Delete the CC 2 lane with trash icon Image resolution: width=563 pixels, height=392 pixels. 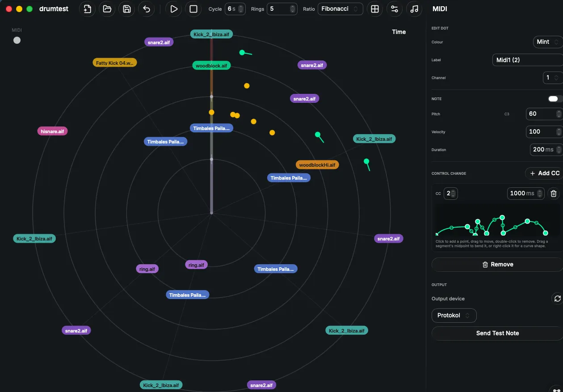pyautogui.click(x=554, y=194)
